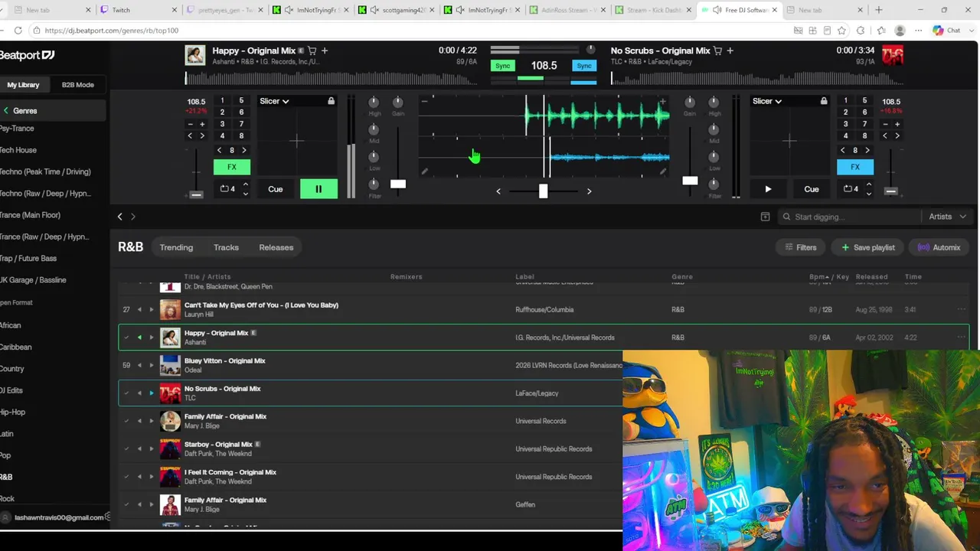Click the plus icon next to No Scrubs title
Viewport: 980px width, 551px height.
click(730, 51)
